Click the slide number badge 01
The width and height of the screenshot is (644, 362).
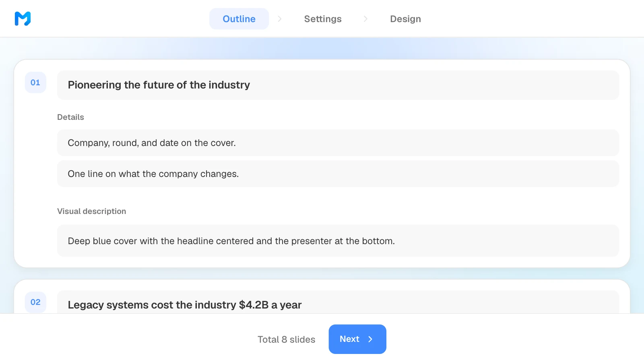35,82
